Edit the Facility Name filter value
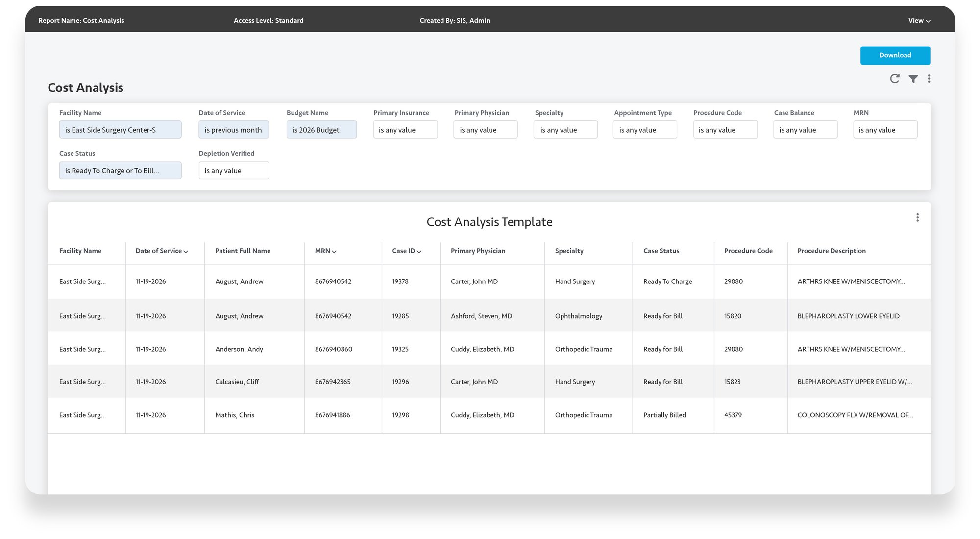Image resolution: width=980 pixels, height=539 pixels. pyautogui.click(x=120, y=129)
